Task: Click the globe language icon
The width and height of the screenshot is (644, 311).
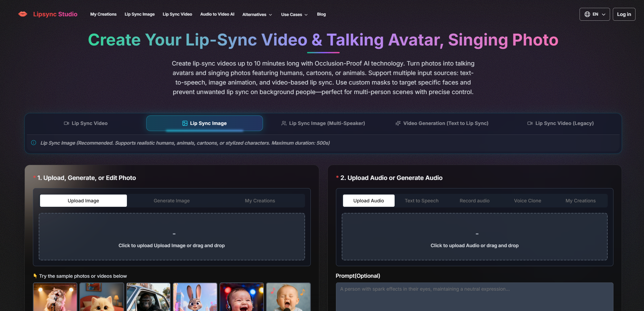Action: click(x=588, y=14)
